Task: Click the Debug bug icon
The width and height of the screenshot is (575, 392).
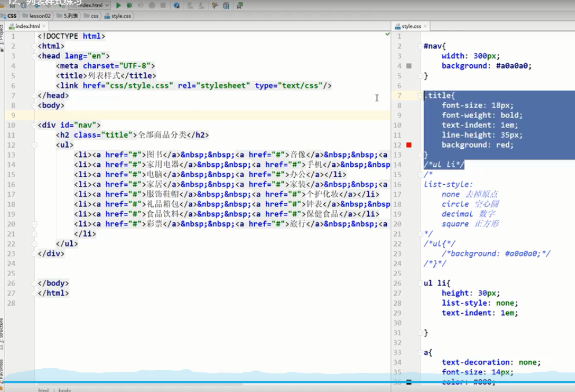Action: click(129, 5)
